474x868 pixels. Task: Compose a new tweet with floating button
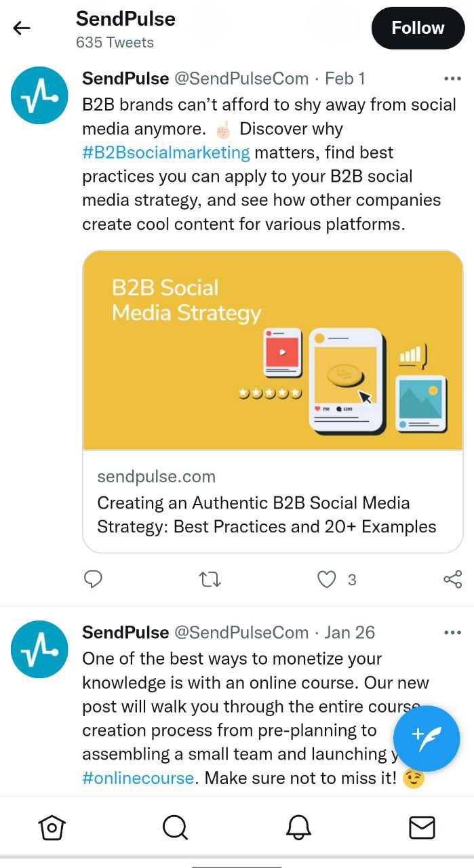coord(427,738)
